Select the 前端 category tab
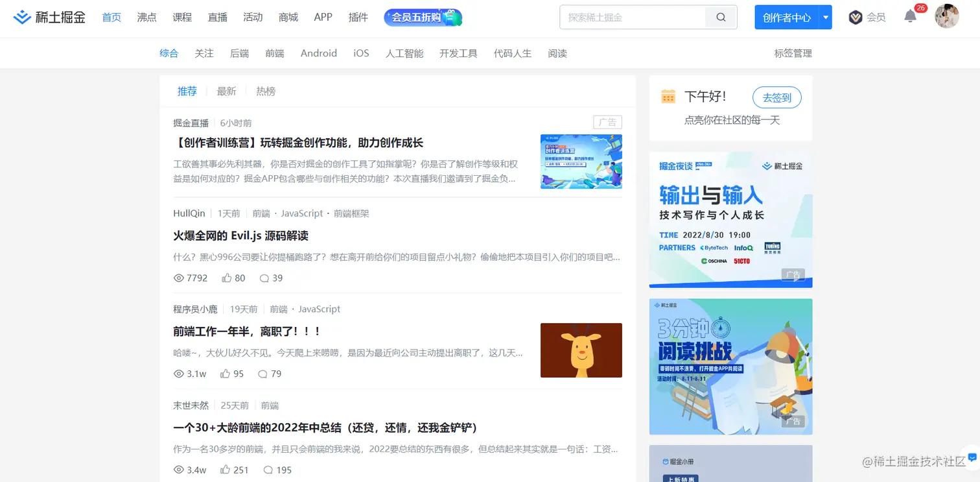This screenshot has width=980, height=482. [275, 53]
